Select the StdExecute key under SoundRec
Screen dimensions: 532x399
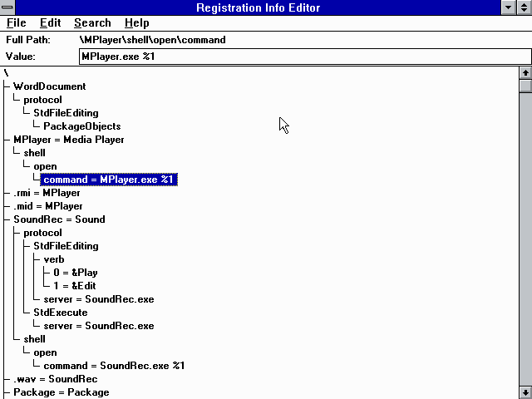[60, 313]
